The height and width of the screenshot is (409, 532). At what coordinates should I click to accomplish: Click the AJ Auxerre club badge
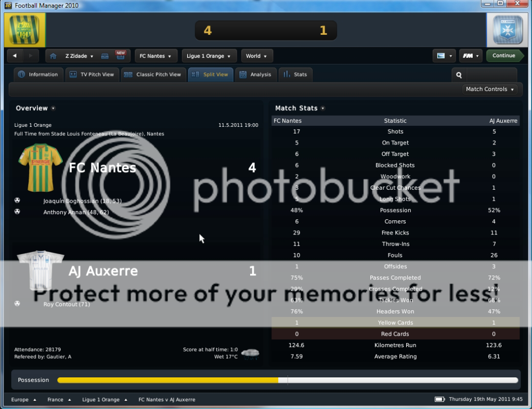507,30
